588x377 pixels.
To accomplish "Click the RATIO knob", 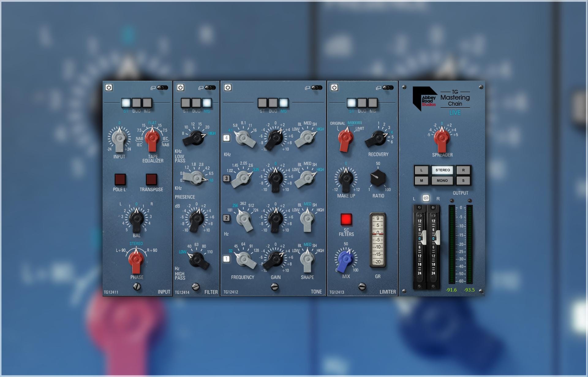I will point(378,178).
